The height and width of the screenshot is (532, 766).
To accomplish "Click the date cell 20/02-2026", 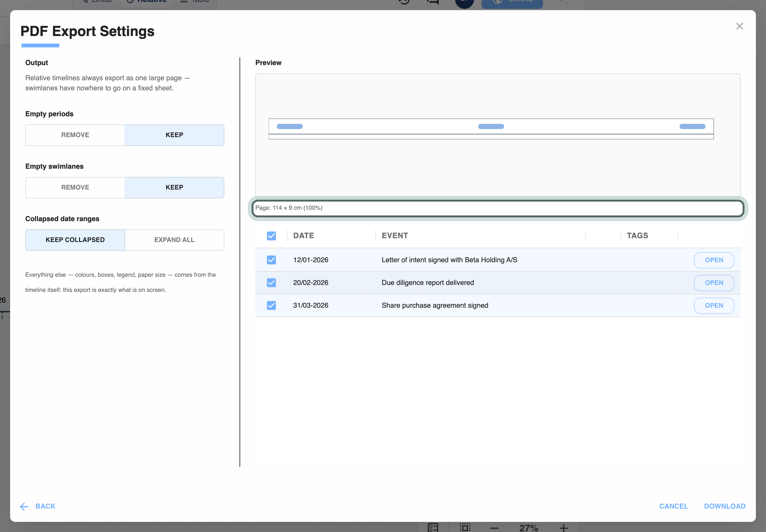I will pos(311,283).
